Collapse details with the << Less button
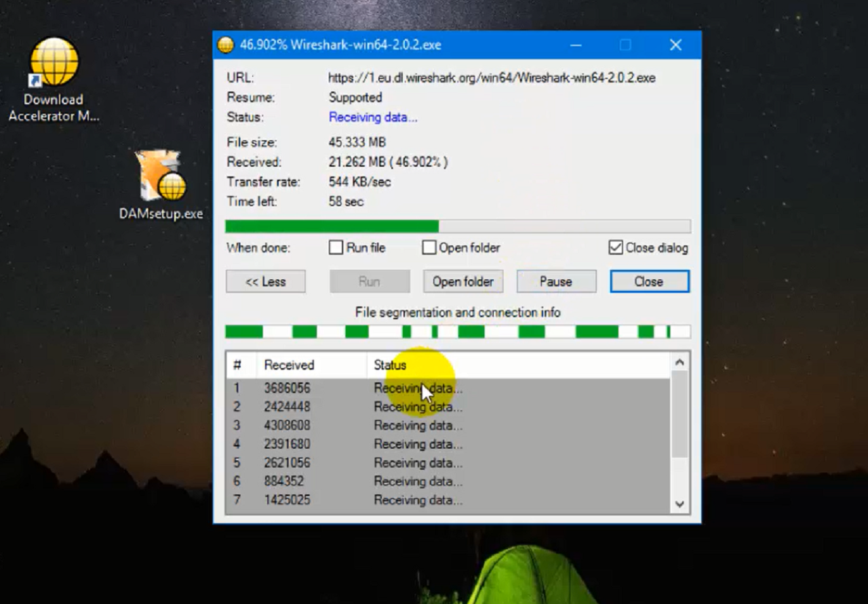 266,281
